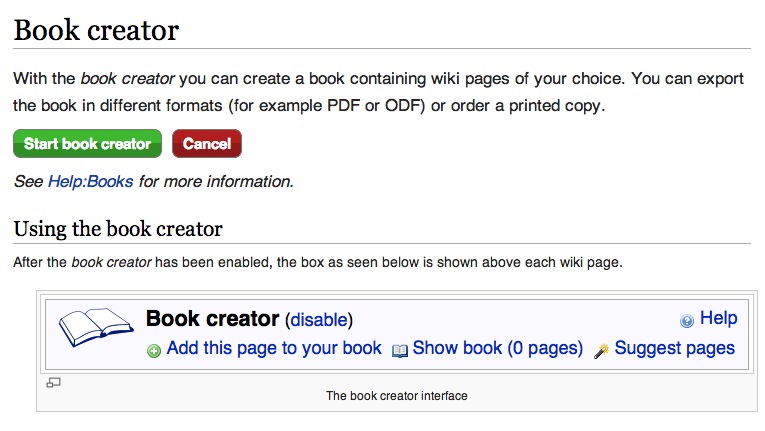Open the Help link in book creator box

719,318
